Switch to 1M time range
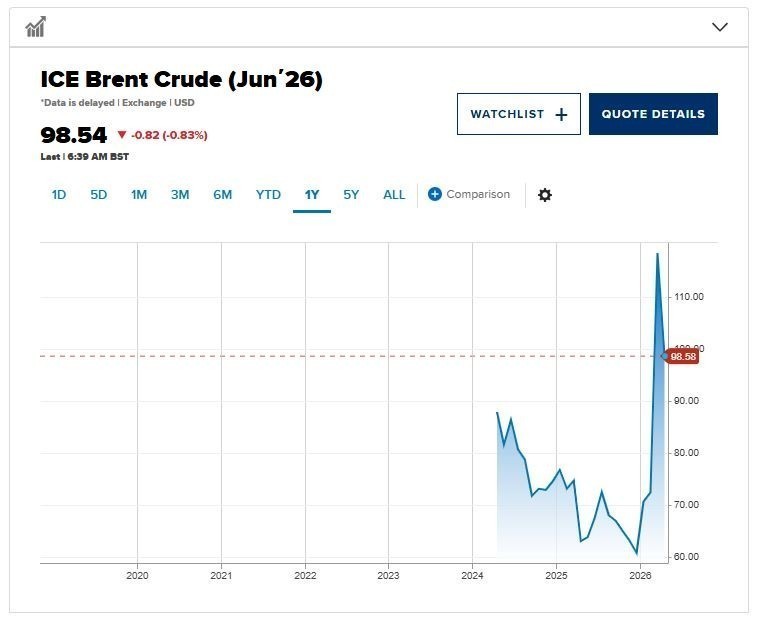 [x=139, y=195]
